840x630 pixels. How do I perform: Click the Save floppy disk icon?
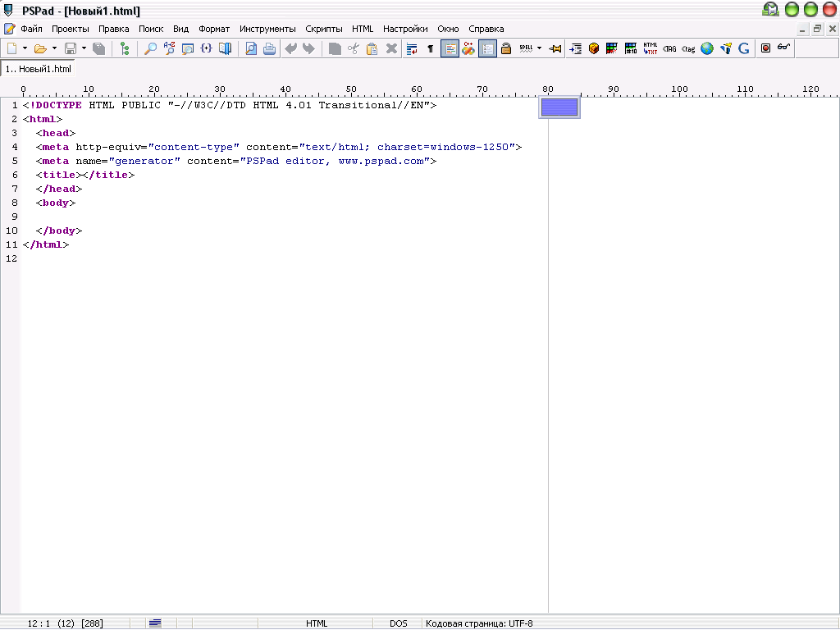click(71, 48)
